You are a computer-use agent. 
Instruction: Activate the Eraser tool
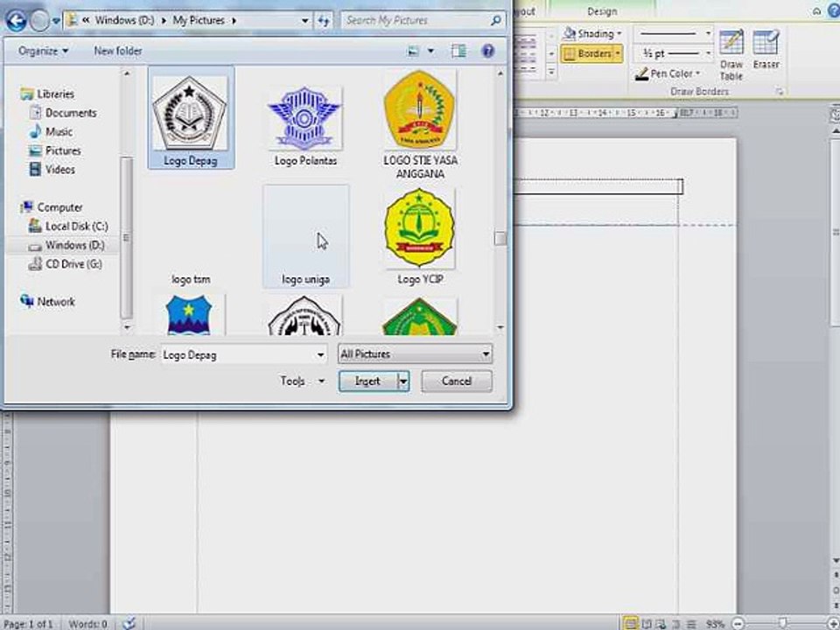(766, 49)
